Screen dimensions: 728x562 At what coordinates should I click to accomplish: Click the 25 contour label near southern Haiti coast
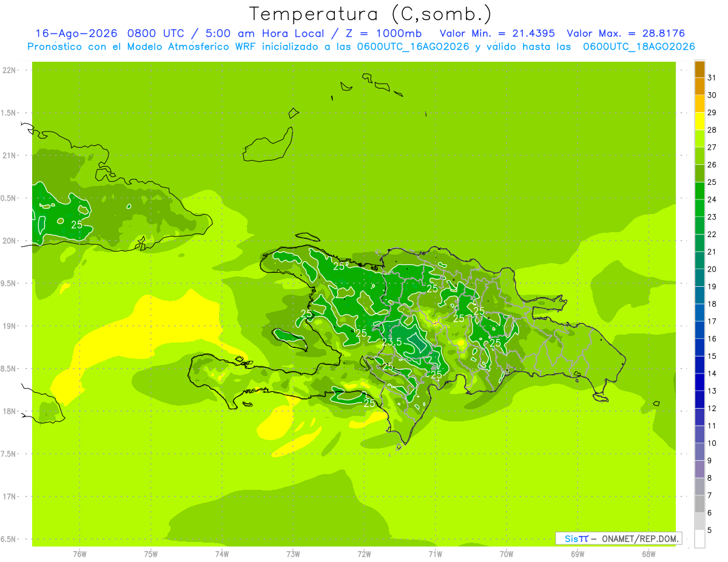click(369, 403)
